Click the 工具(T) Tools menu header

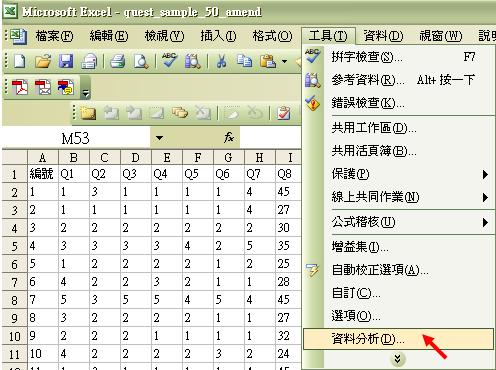coord(328,36)
